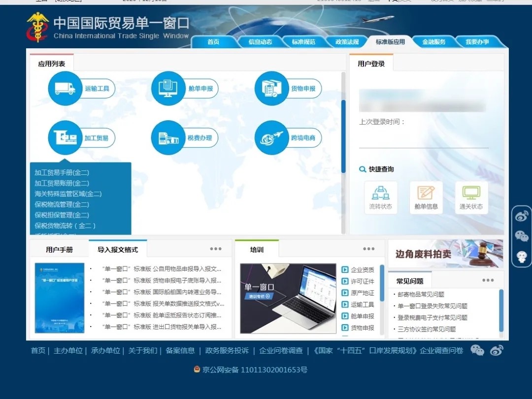Image resolution: width=532 pixels, height=399 pixels.
Task: Expand more in 导入报文格式 panel
Action: click(216, 249)
